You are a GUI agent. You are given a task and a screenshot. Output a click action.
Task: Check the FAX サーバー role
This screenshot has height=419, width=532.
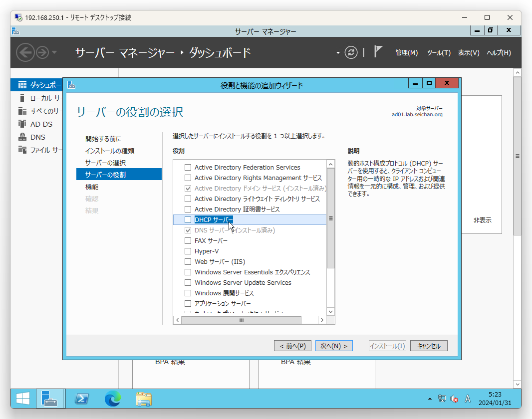(x=188, y=241)
